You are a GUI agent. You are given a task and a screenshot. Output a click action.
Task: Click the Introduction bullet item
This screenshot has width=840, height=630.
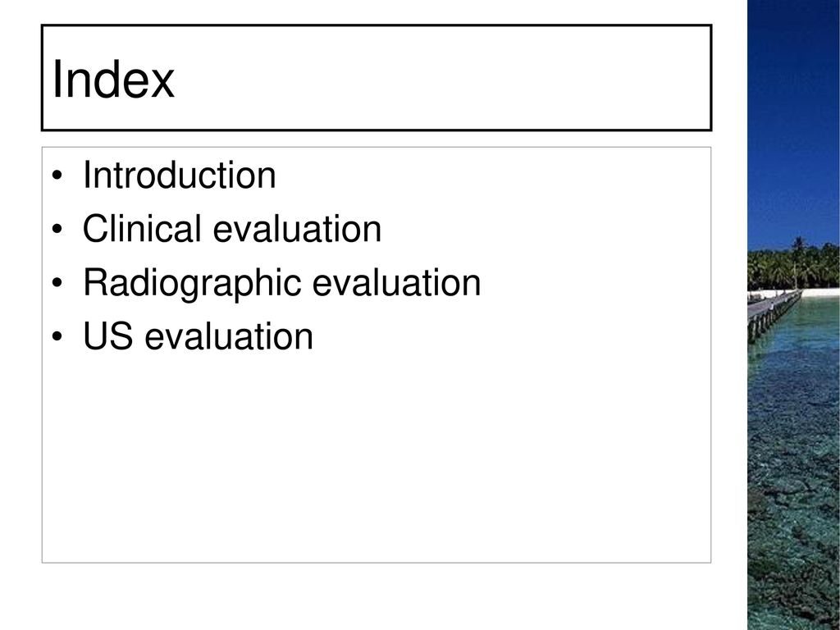(179, 175)
